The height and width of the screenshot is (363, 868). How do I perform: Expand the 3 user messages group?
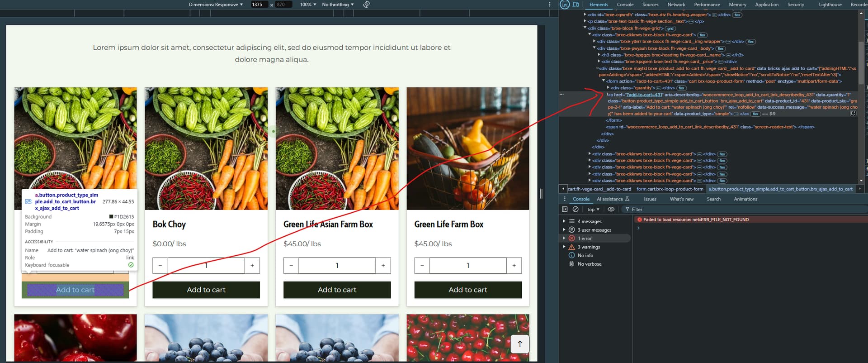(564, 230)
